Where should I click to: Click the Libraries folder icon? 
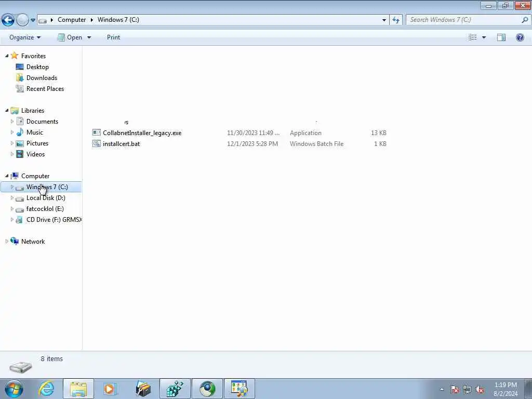click(x=15, y=110)
